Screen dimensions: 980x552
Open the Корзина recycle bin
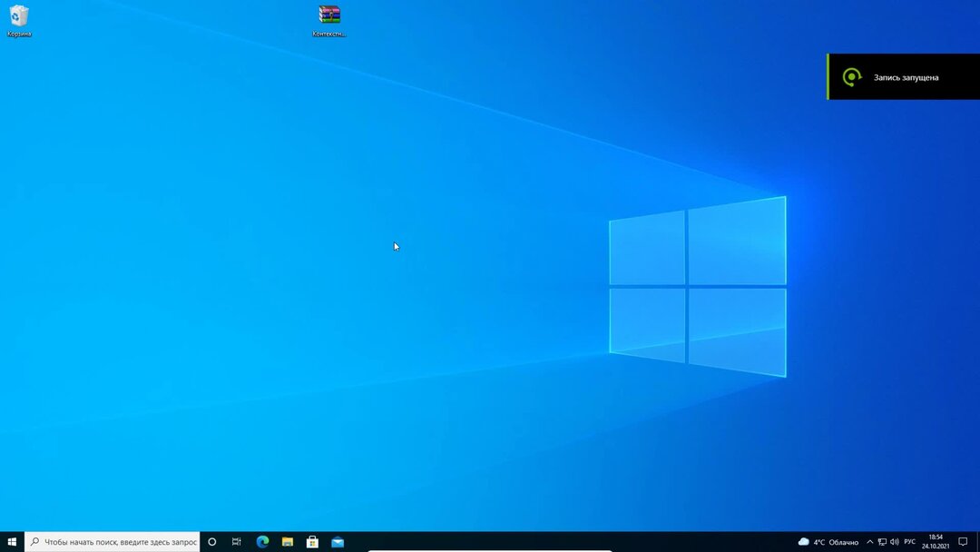pyautogui.click(x=18, y=16)
